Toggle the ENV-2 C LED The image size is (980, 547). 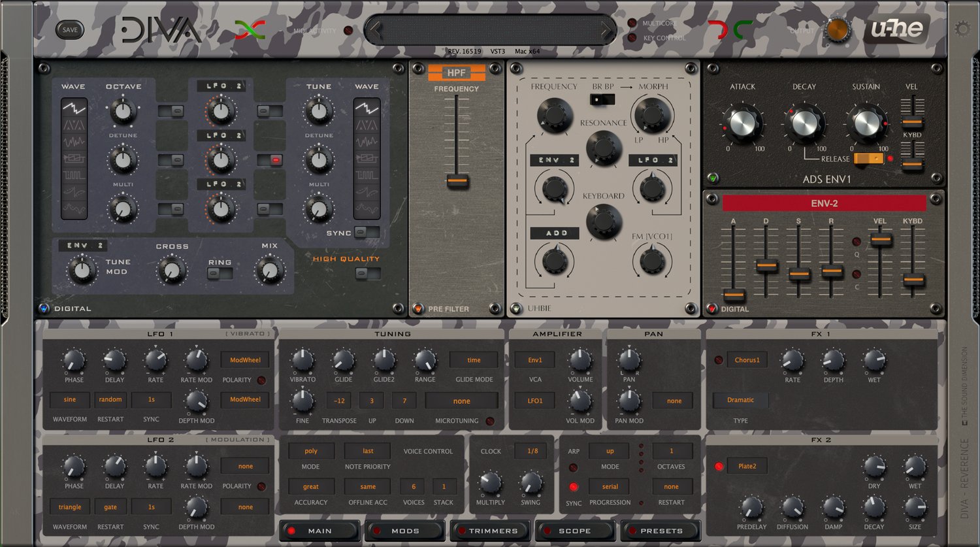[857, 274]
